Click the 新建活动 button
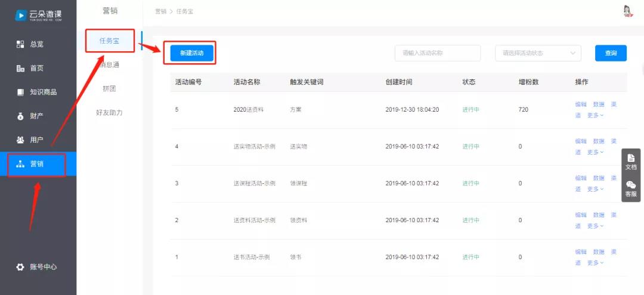644x295 pixels. (192, 53)
